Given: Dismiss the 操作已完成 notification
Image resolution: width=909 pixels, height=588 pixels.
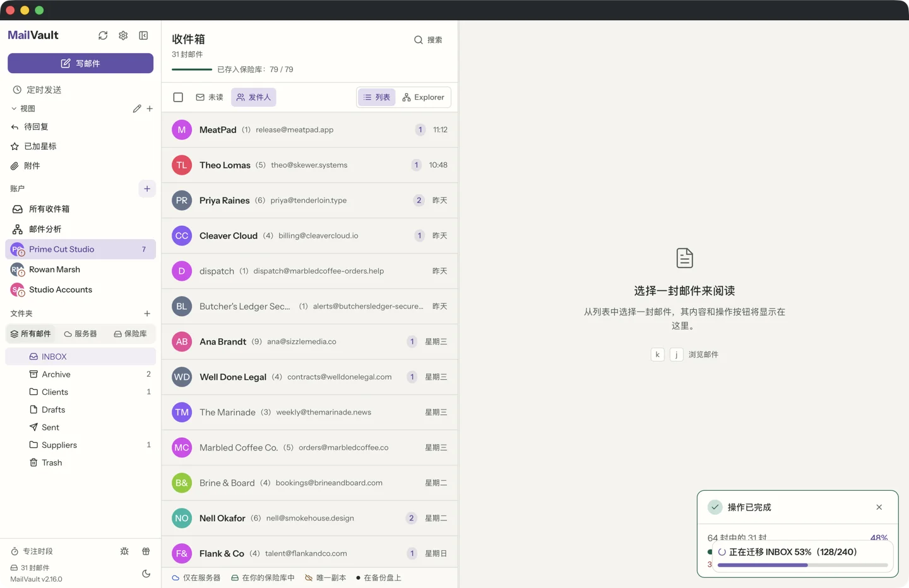Looking at the screenshot, I should [x=879, y=507].
